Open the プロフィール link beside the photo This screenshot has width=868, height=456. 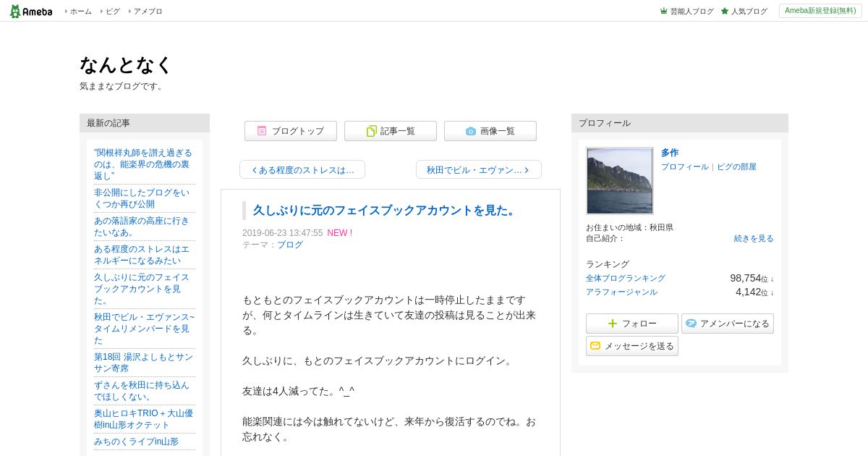(x=685, y=166)
